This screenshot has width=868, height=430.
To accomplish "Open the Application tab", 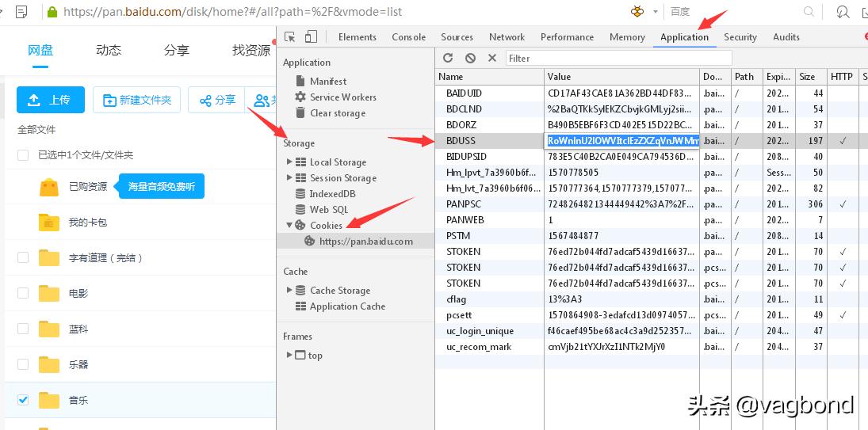I will 684,37.
